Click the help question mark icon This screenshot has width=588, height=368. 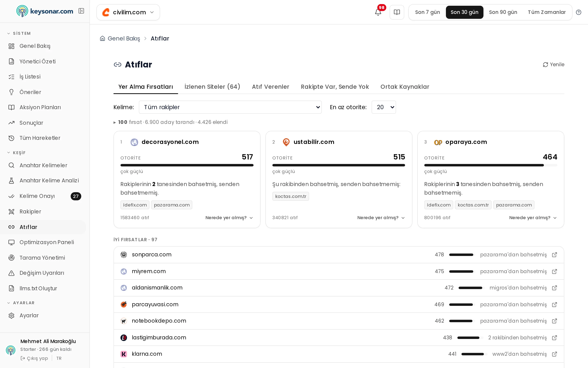click(579, 12)
